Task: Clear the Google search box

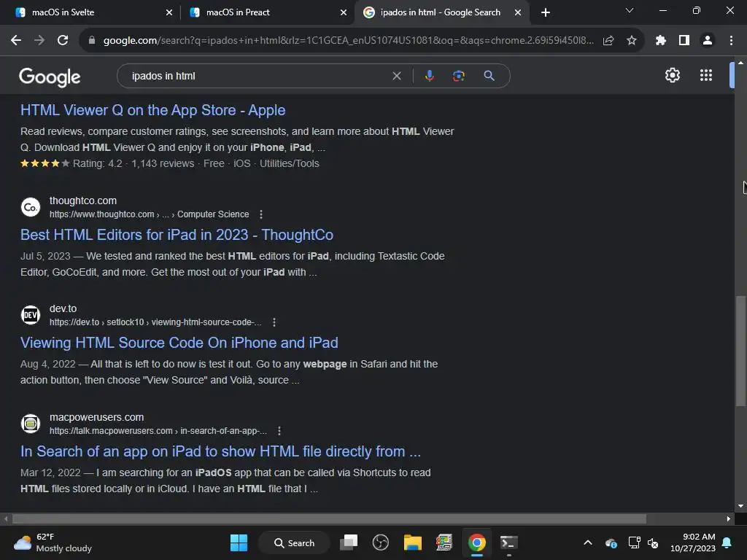Action: (396, 76)
